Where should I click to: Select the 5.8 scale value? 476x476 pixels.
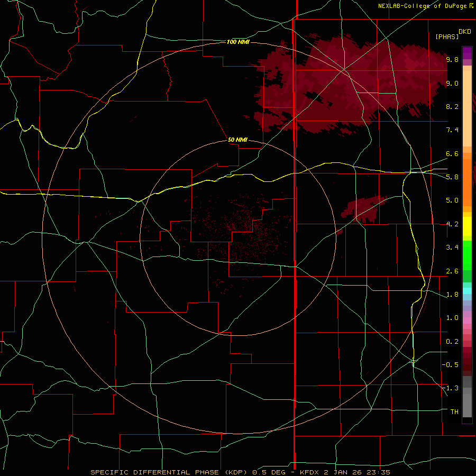[452, 177]
